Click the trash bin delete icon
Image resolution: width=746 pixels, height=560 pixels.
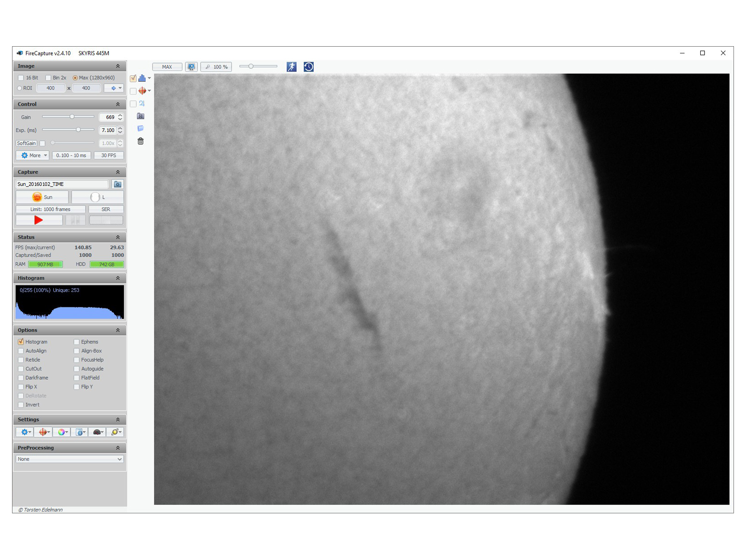[x=141, y=141]
